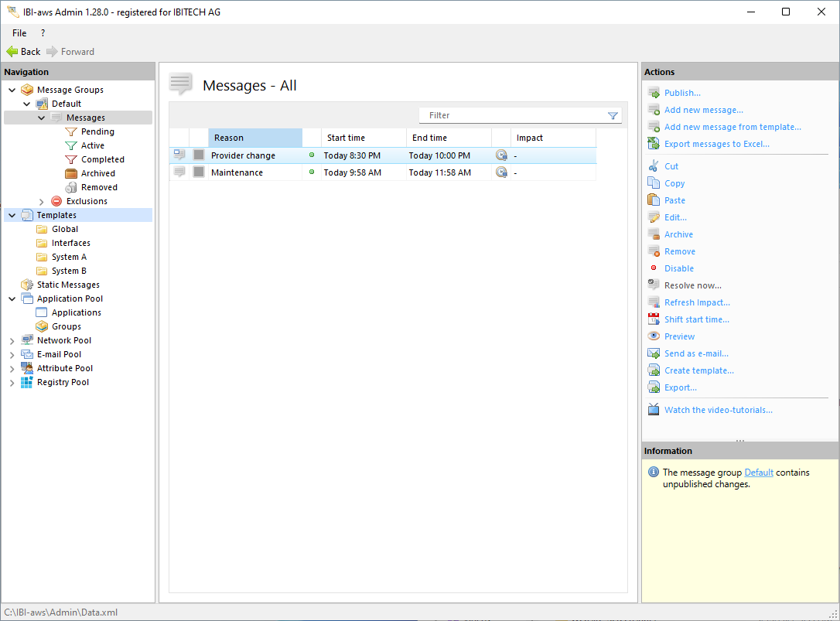Click green status dot on Maintenance row
The width and height of the screenshot is (840, 621).
point(312,172)
